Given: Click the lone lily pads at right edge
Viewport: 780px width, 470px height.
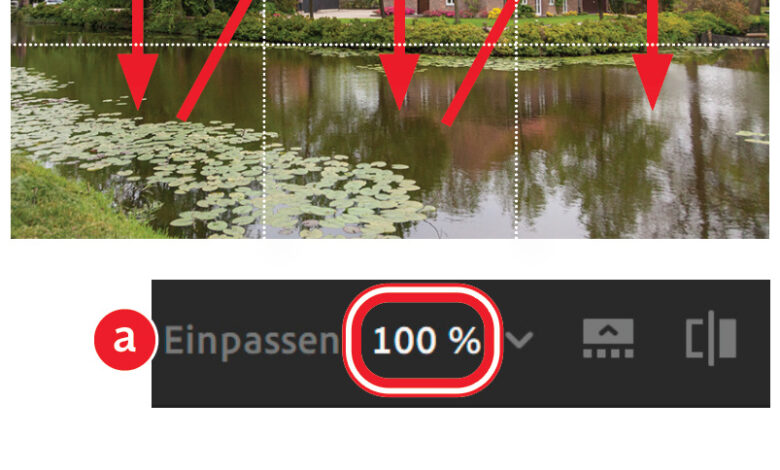Looking at the screenshot, I should (x=753, y=137).
